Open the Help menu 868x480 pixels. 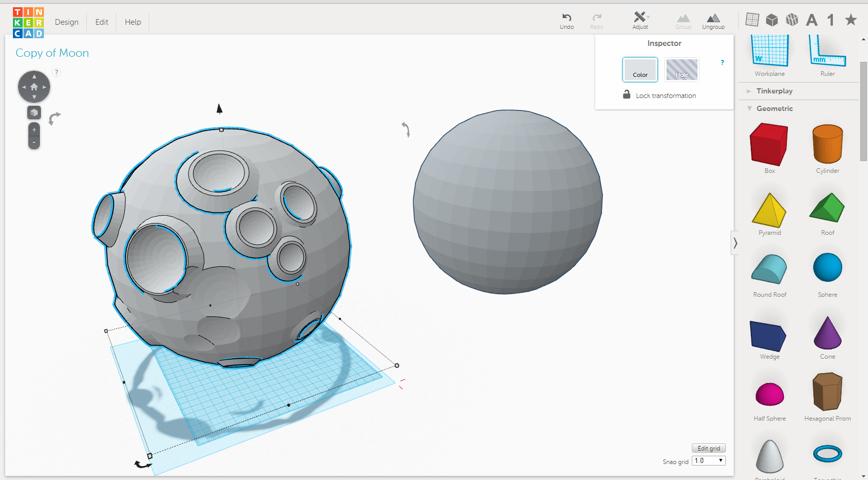tap(133, 22)
